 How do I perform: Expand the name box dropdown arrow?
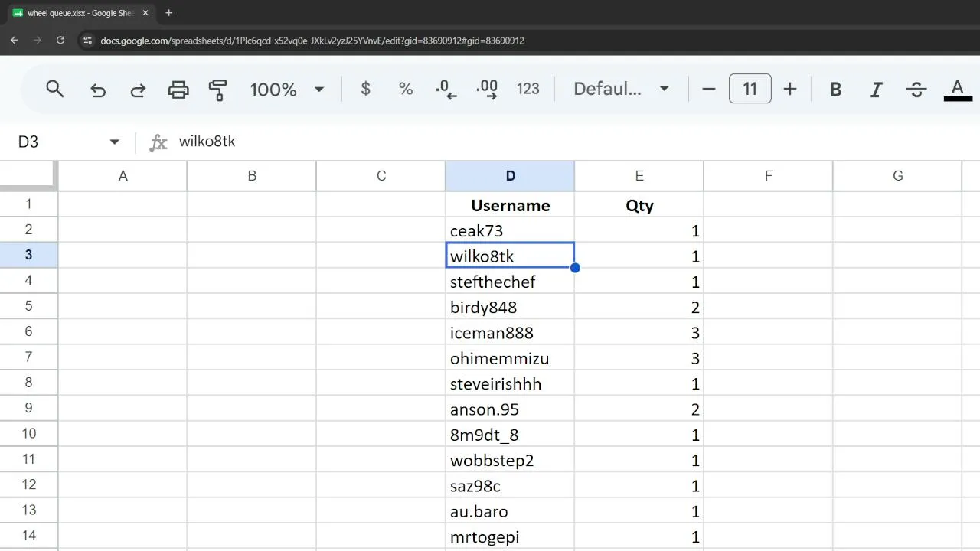pyautogui.click(x=114, y=142)
